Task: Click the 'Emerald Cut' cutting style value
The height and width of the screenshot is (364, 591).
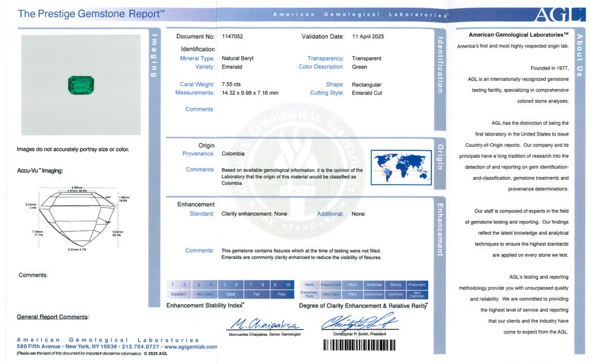Action: (x=367, y=93)
